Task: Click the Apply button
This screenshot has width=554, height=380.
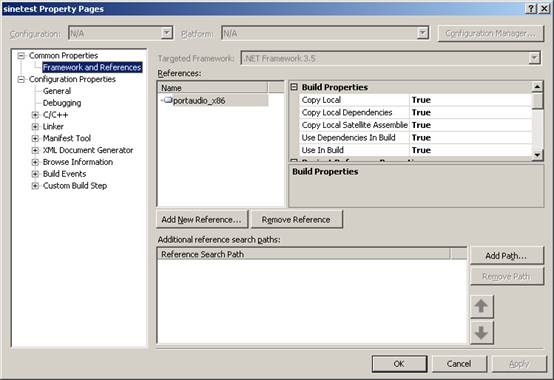Action: pyautogui.click(x=519, y=364)
